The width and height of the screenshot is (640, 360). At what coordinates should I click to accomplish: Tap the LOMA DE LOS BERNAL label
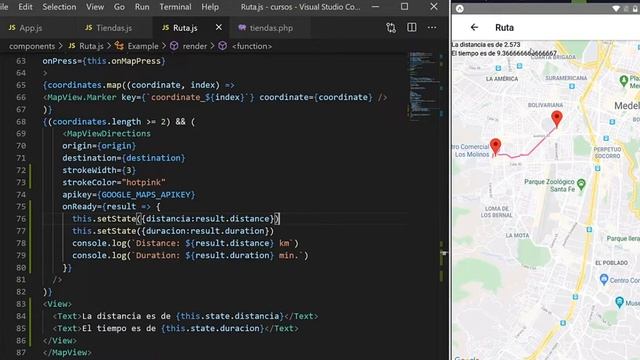[x=496, y=212]
